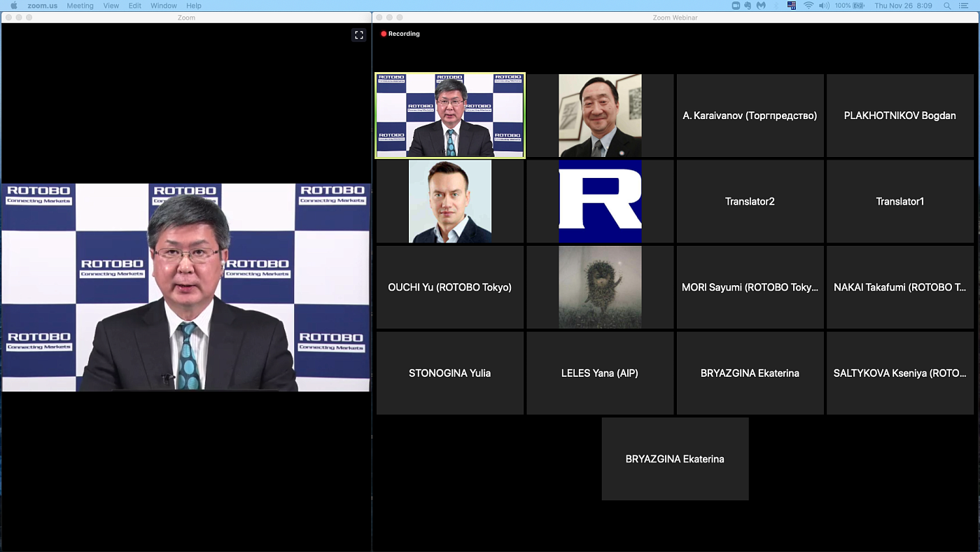Select the hedgehog picture participant thumbnail
Viewport: 980px width, 552px height.
[600, 287]
